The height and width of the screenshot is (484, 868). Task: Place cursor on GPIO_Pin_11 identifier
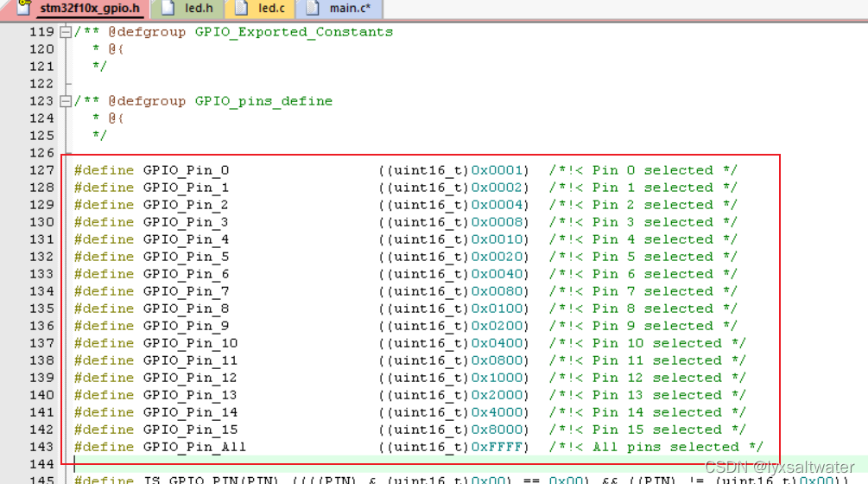pos(190,360)
